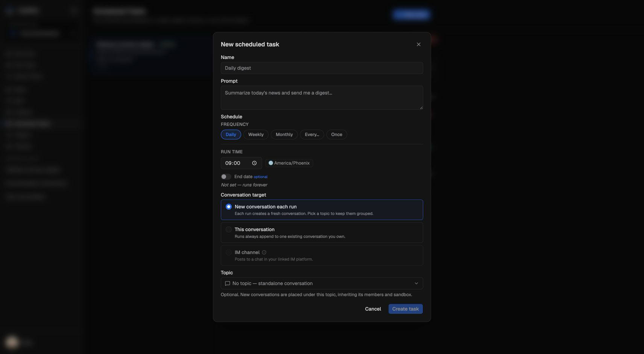Viewport: 644px width, 354px height.
Task: Click the run time field showing 09:00
Action: coord(241,163)
